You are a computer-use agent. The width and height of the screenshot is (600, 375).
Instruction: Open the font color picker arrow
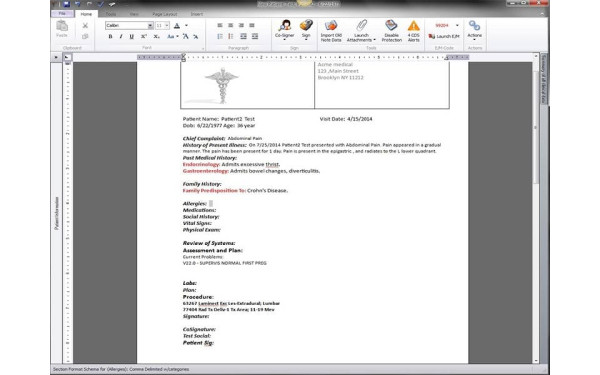coord(186,25)
